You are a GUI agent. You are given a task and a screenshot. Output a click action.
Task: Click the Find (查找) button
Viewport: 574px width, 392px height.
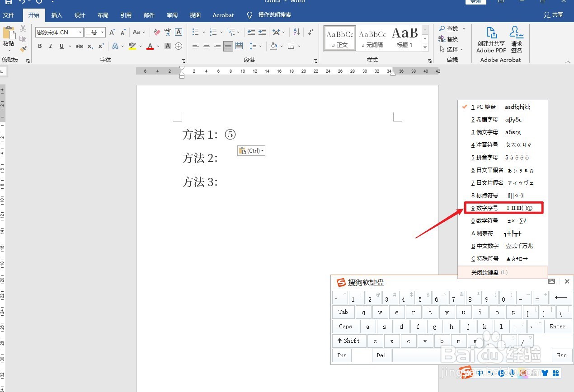tap(448, 28)
